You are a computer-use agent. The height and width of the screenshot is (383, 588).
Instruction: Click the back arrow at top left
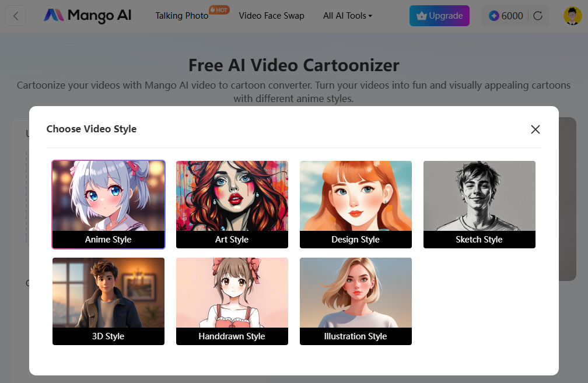coord(16,16)
